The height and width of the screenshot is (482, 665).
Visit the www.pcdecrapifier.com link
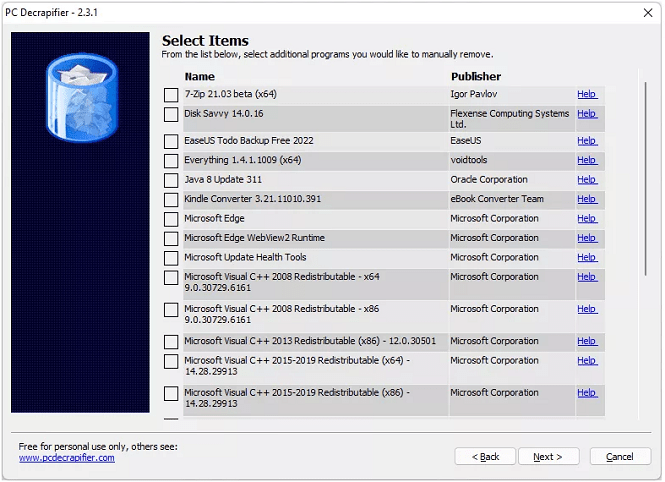click(x=67, y=458)
